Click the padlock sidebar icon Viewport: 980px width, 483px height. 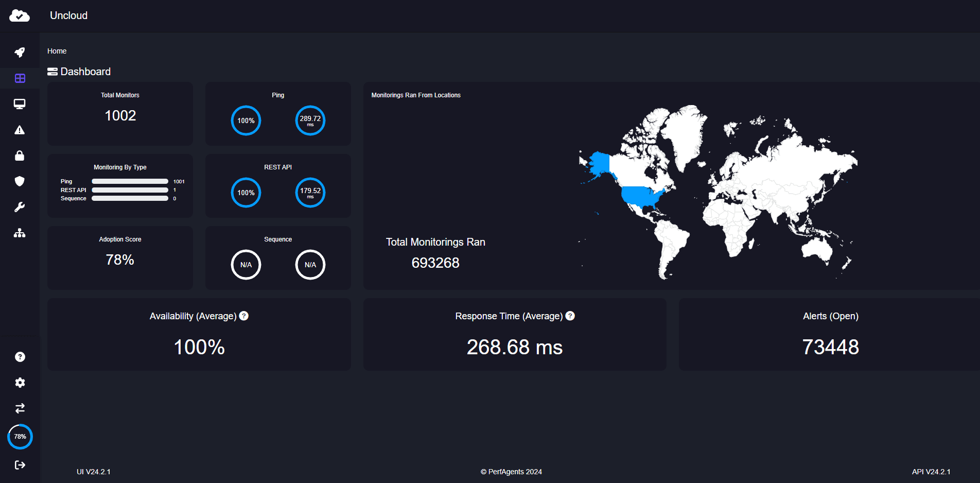(20, 156)
